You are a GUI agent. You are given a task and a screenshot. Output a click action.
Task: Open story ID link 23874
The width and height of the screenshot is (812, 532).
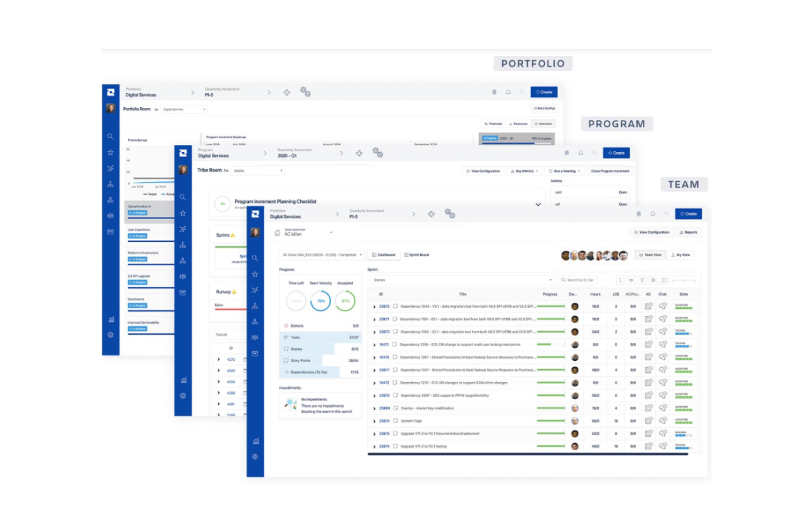[384, 446]
